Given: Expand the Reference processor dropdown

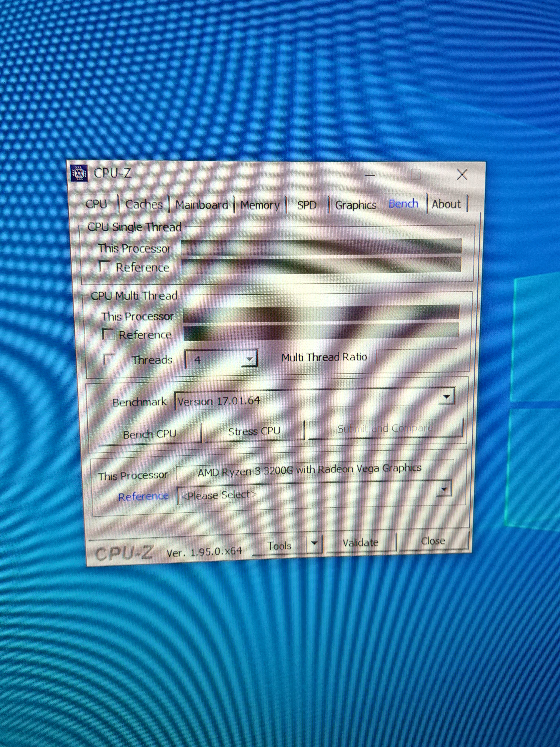Looking at the screenshot, I should coord(444,489).
